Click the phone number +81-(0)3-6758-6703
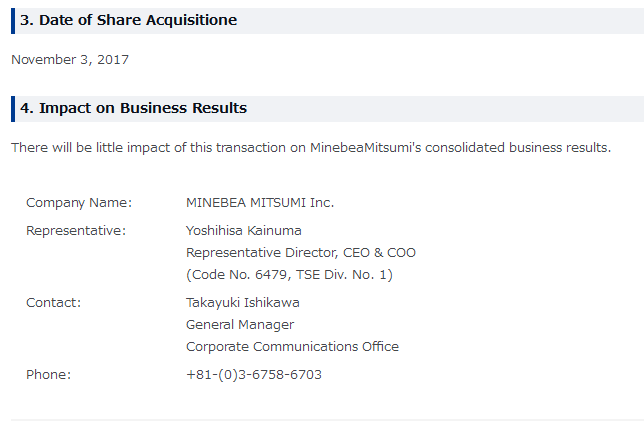Screen dimensions: 644x421 pyautogui.click(x=254, y=374)
